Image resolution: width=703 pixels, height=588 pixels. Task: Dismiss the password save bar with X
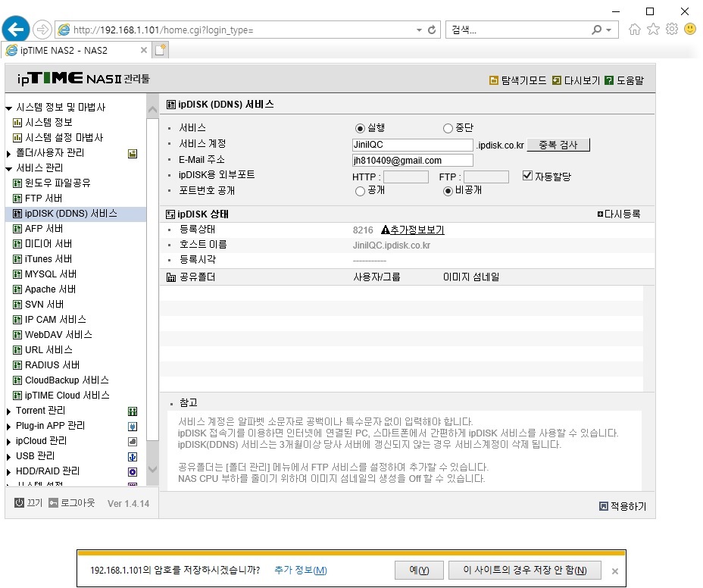[615, 571]
